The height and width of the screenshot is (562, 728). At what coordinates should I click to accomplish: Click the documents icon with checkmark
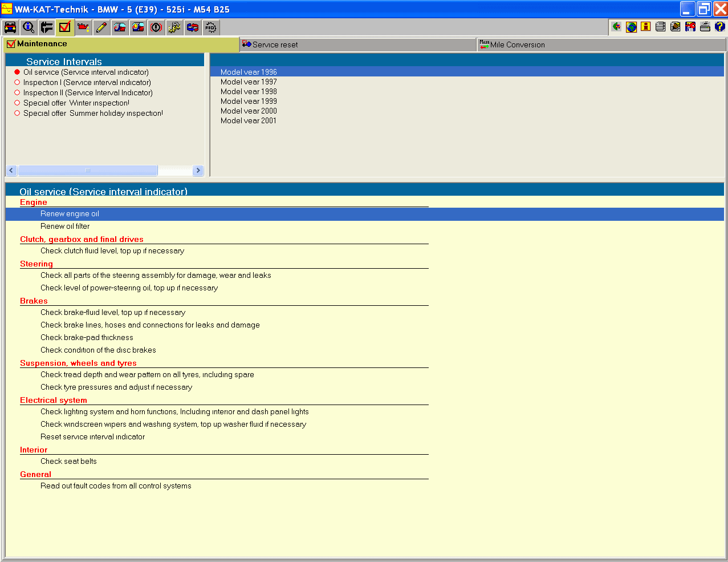[x=676, y=26]
